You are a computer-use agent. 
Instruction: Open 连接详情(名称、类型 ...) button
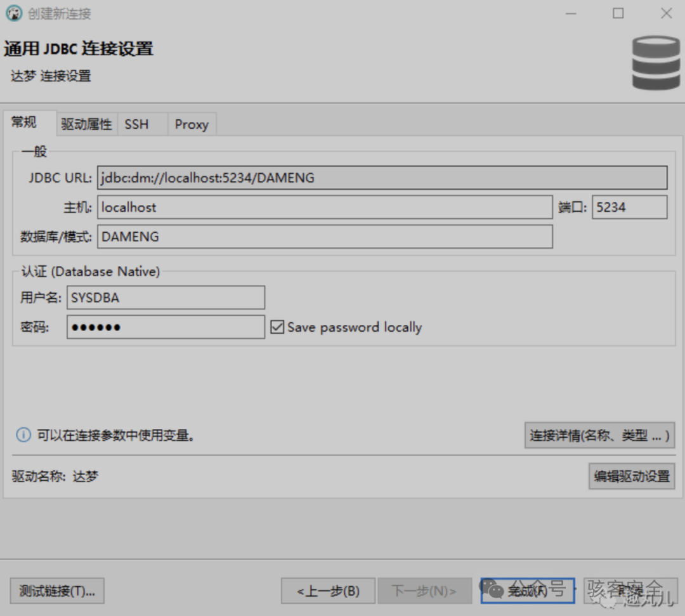599,435
